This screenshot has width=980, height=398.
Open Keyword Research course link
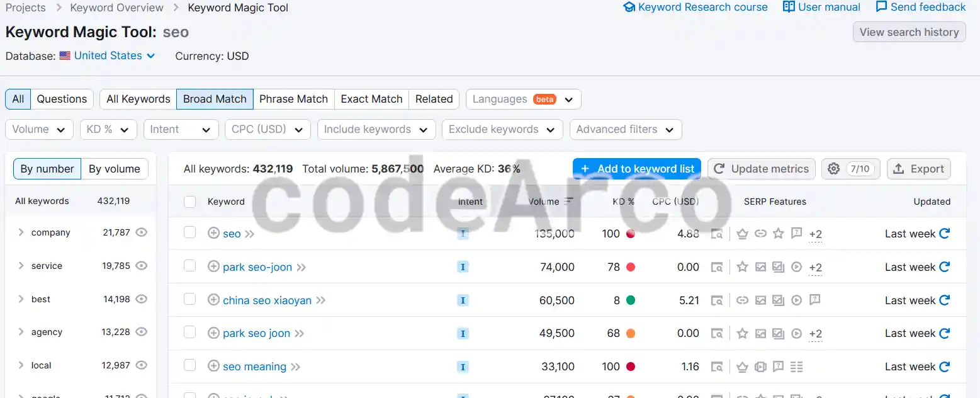click(696, 7)
